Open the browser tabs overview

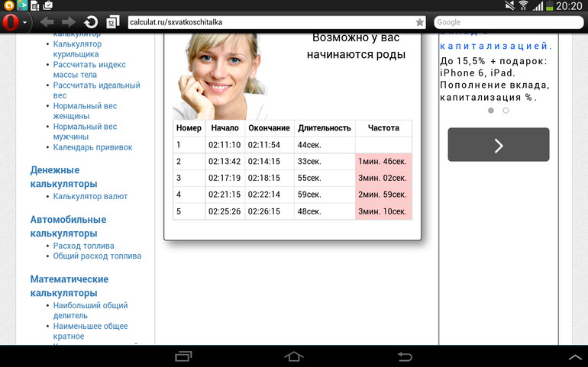112,22
